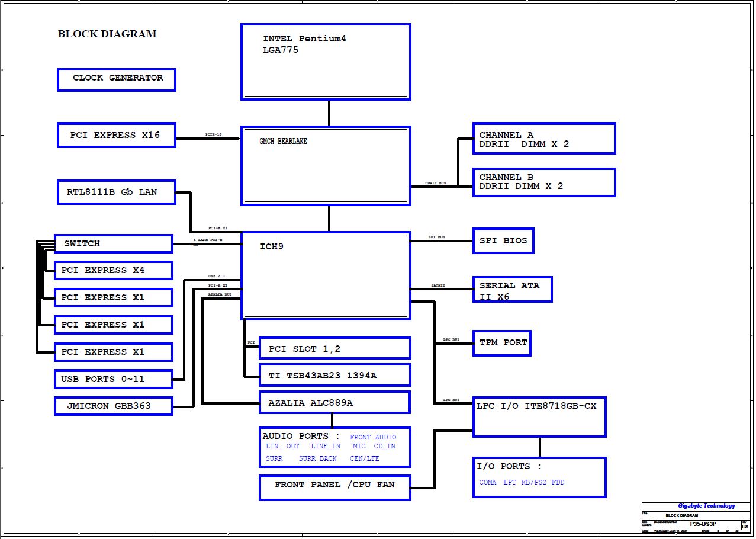
Task: Select the PCIE-16 bus label
Action: tap(214, 134)
